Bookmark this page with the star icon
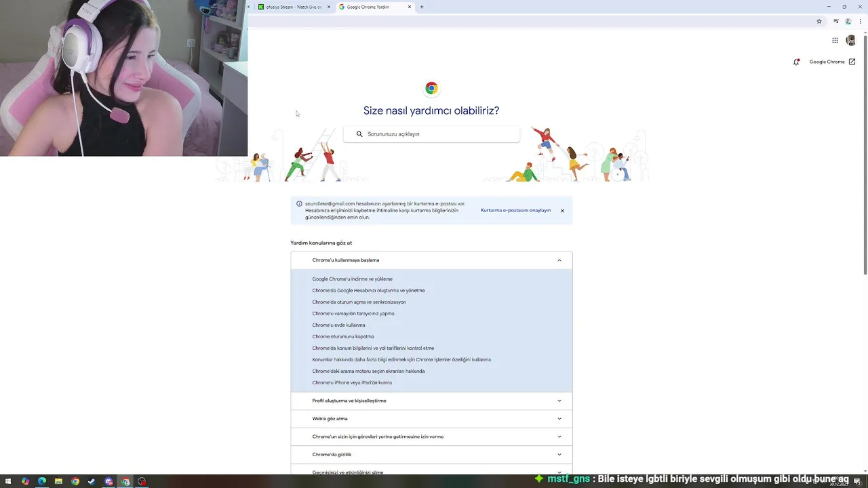868x488 pixels. [x=819, y=21]
